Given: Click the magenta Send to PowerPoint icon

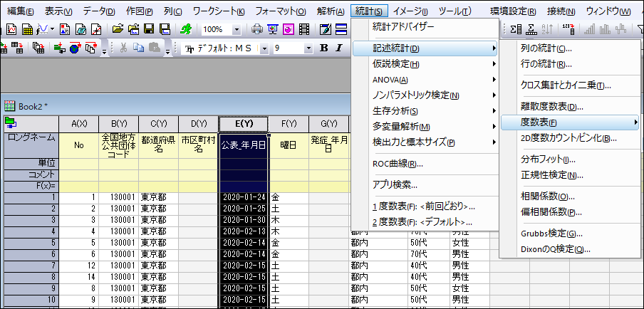Looking at the screenshot, I should click(x=289, y=29).
